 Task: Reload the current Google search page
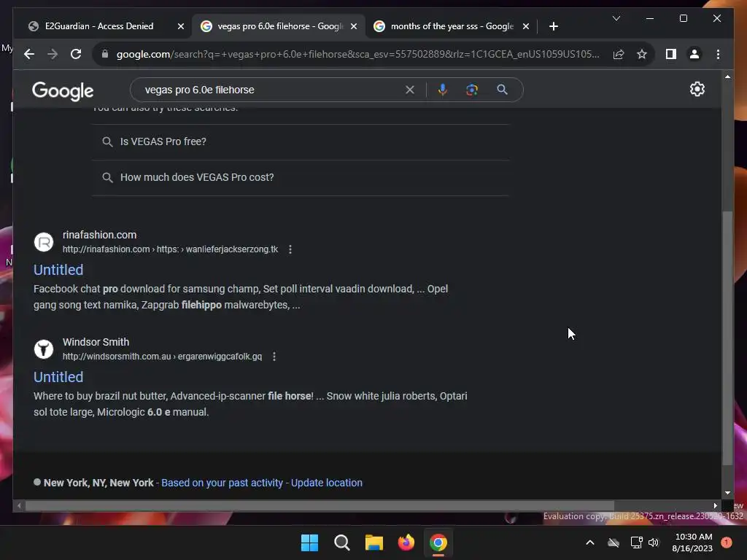(76, 54)
